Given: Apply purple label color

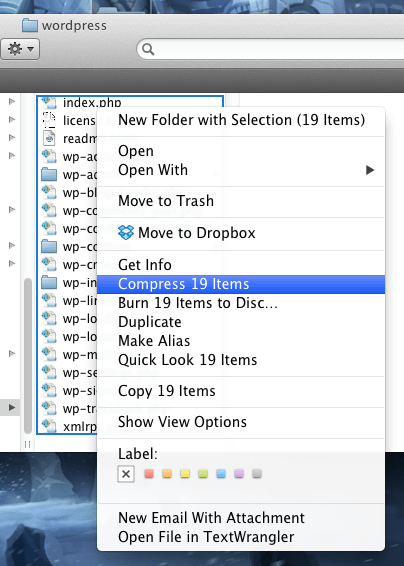Looking at the screenshot, I should tap(239, 474).
